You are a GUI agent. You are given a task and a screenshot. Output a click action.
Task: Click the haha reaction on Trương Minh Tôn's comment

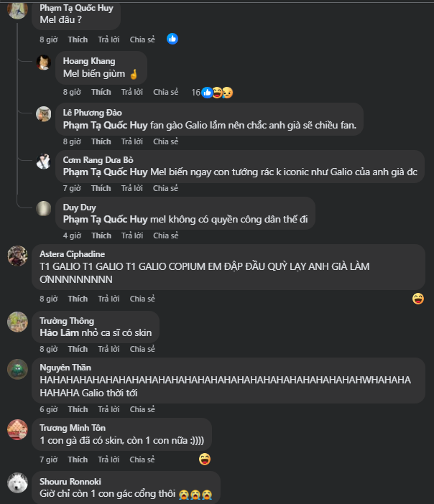tap(205, 459)
